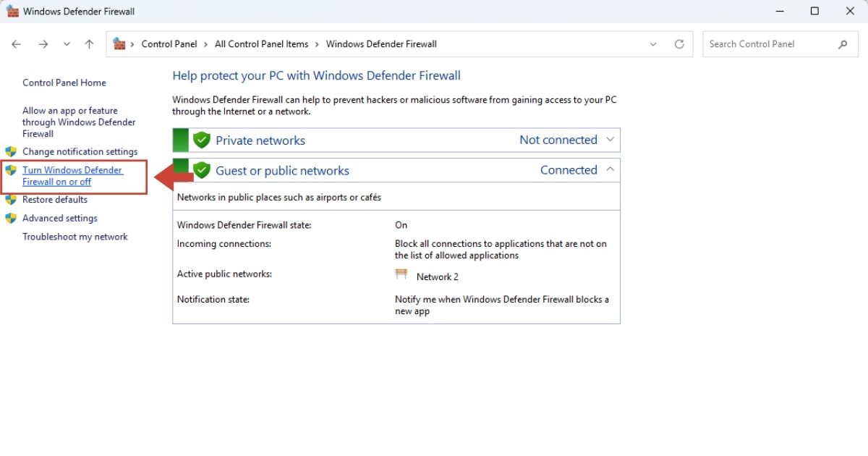The width and height of the screenshot is (868, 456).
Task: Close the Windows Defender Firewall window
Action: 848,11
